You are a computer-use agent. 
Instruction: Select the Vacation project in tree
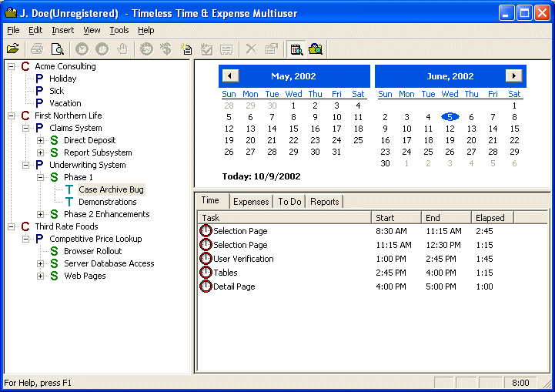tap(65, 103)
